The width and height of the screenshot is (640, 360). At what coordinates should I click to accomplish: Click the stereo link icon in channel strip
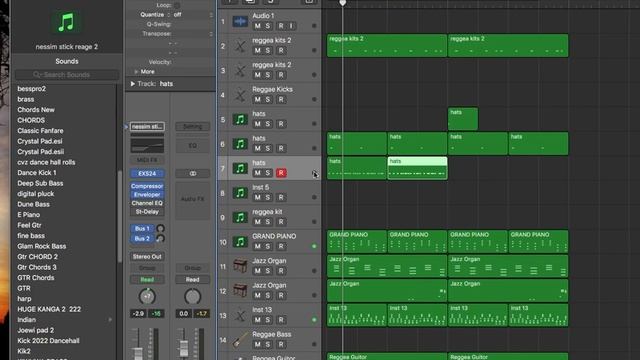click(x=193, y=173)
